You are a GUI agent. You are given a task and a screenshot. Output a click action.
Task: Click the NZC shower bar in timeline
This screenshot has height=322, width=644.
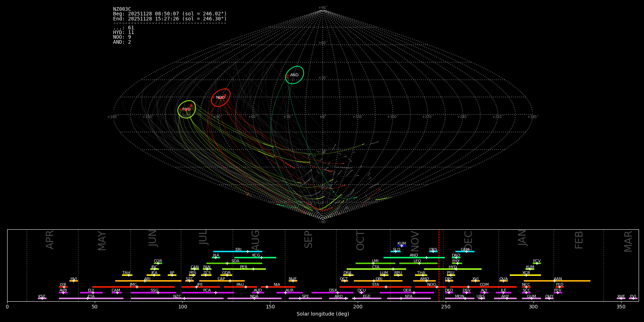pos(177,298)
